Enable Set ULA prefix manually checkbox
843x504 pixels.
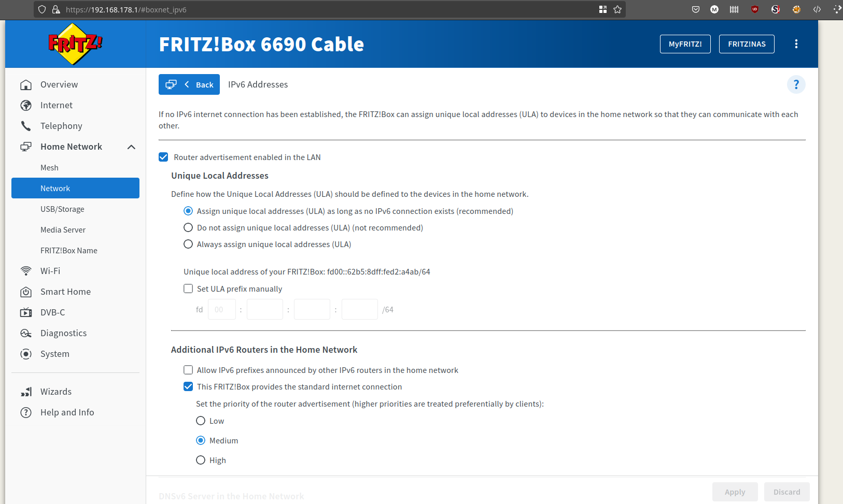click(188, 289)
